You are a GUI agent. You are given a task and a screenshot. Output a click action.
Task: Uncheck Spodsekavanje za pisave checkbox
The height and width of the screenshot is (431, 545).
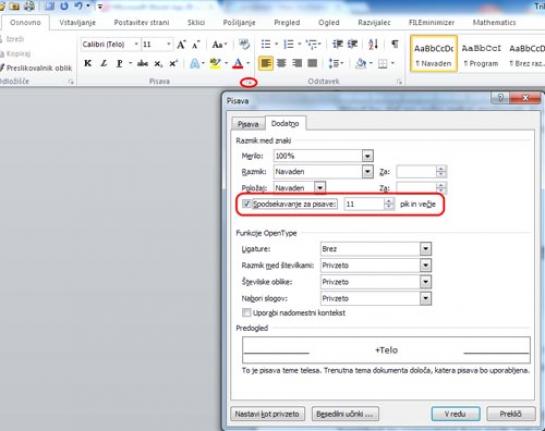pyautogui.click(x=246, y=204)
